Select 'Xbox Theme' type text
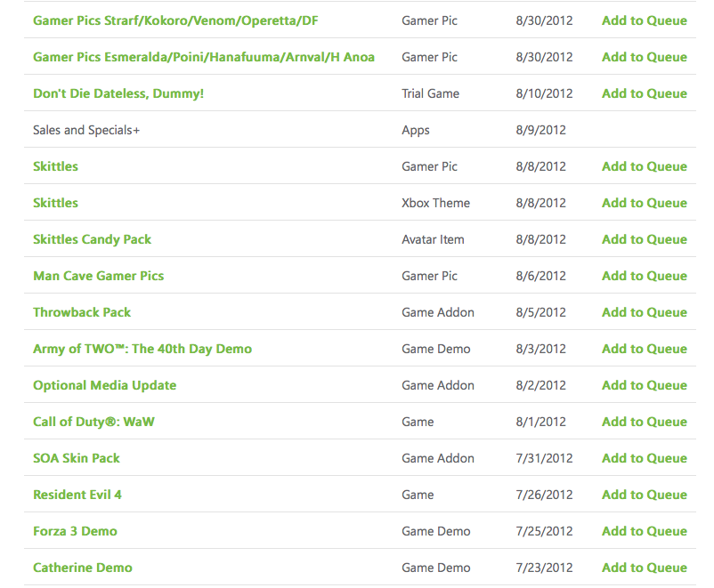 pyautogui.click(x=435, y=203)
